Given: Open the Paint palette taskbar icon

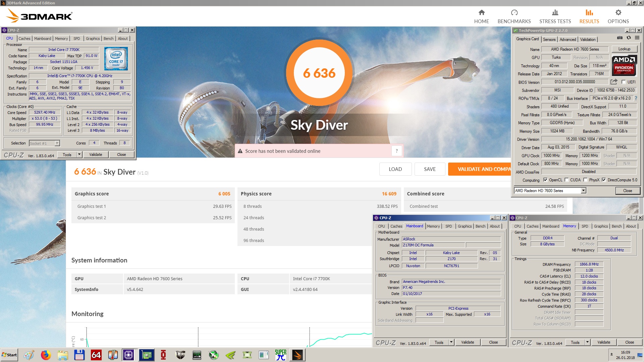Looking at the screenshot, I should pos(29,355).
